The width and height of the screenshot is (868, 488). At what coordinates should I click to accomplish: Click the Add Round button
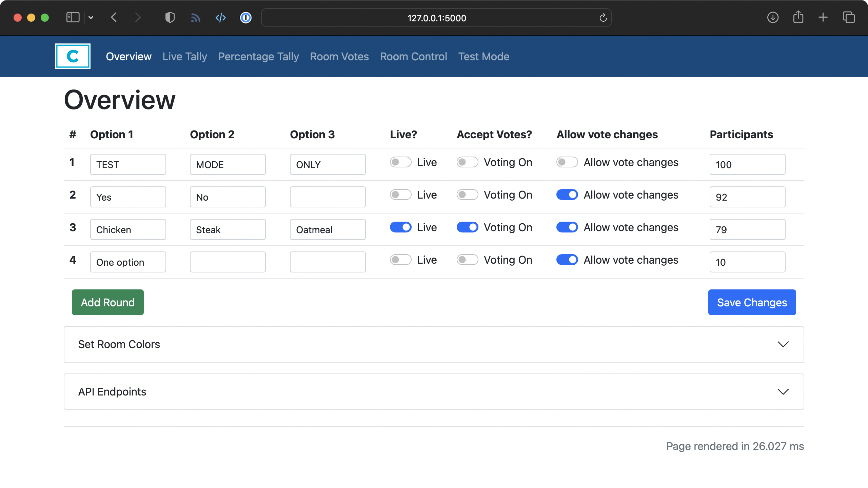coord(107,302)
